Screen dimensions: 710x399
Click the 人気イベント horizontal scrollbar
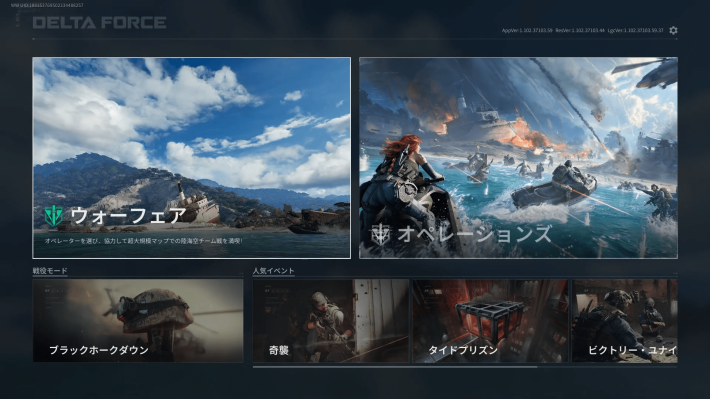(395, 367)
